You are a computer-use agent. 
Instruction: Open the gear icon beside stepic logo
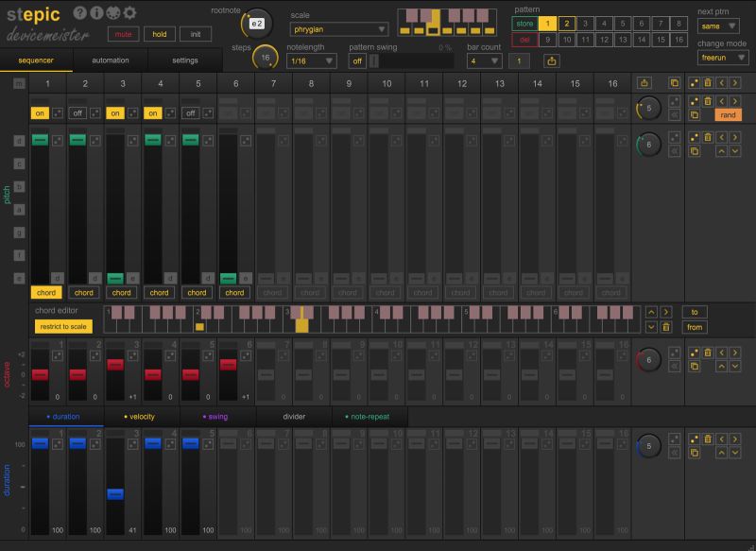coord(129,13)
